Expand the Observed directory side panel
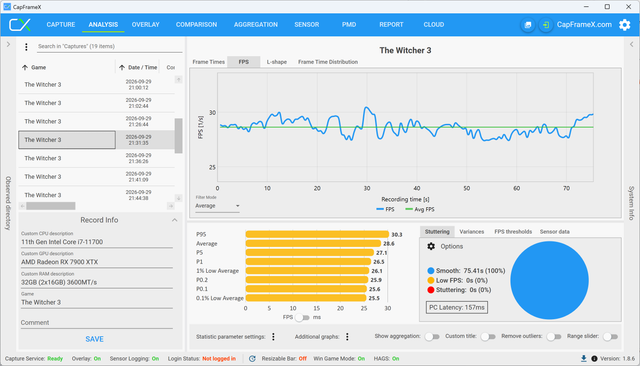The image size is (640, 366). click(x=8, y=44)
